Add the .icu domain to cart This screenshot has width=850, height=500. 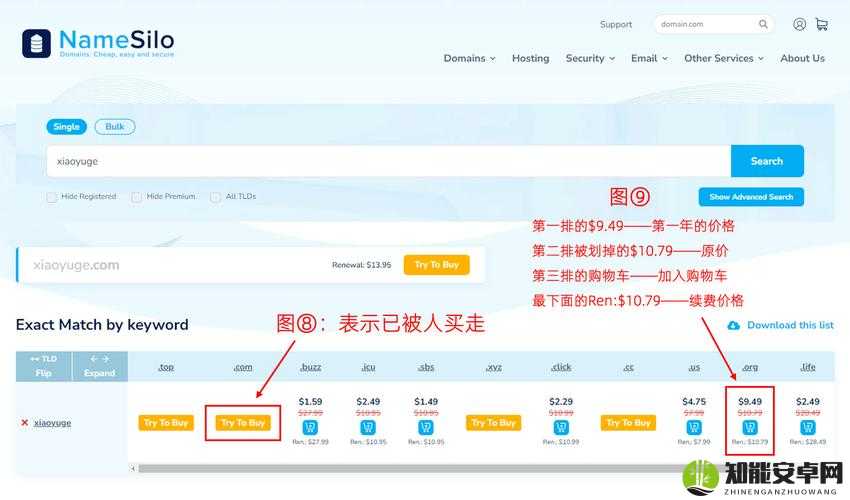[368, 427]
